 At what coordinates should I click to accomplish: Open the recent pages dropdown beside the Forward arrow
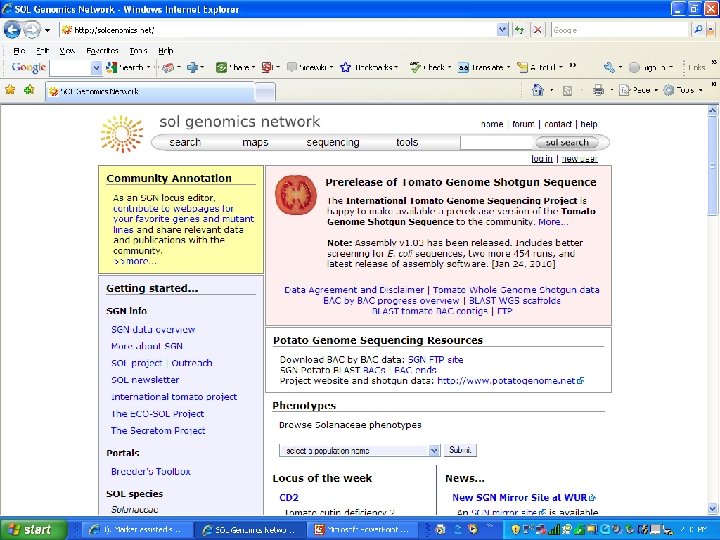(x=47, y=30)
